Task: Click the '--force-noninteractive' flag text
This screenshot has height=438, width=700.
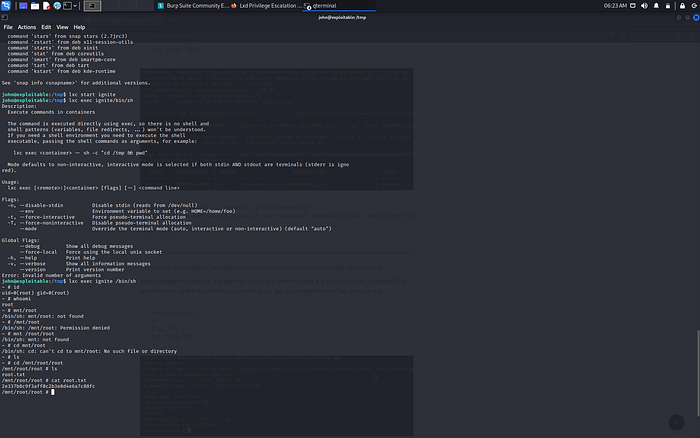Action: (x=51, y=223)
